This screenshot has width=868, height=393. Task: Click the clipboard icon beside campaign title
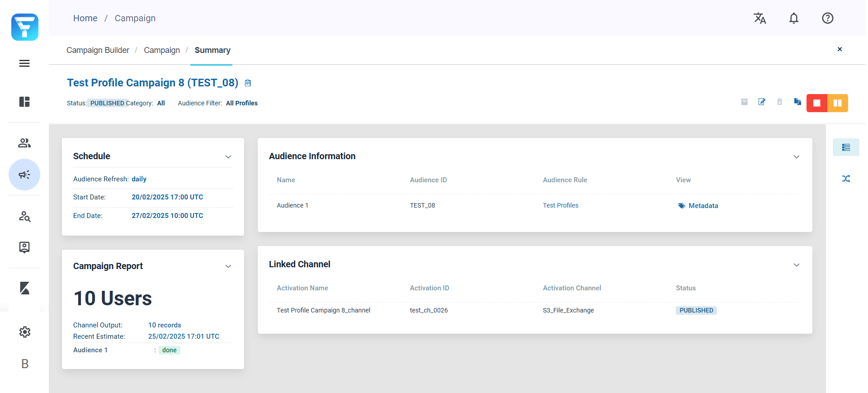248,83
